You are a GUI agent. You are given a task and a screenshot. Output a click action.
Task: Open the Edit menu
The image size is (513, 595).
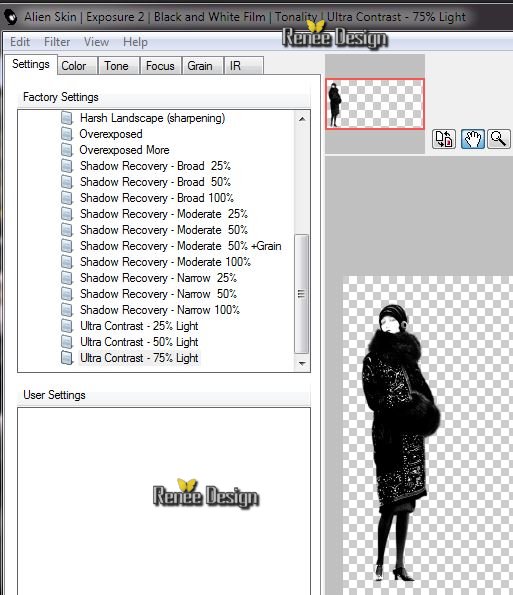point(20,42)
